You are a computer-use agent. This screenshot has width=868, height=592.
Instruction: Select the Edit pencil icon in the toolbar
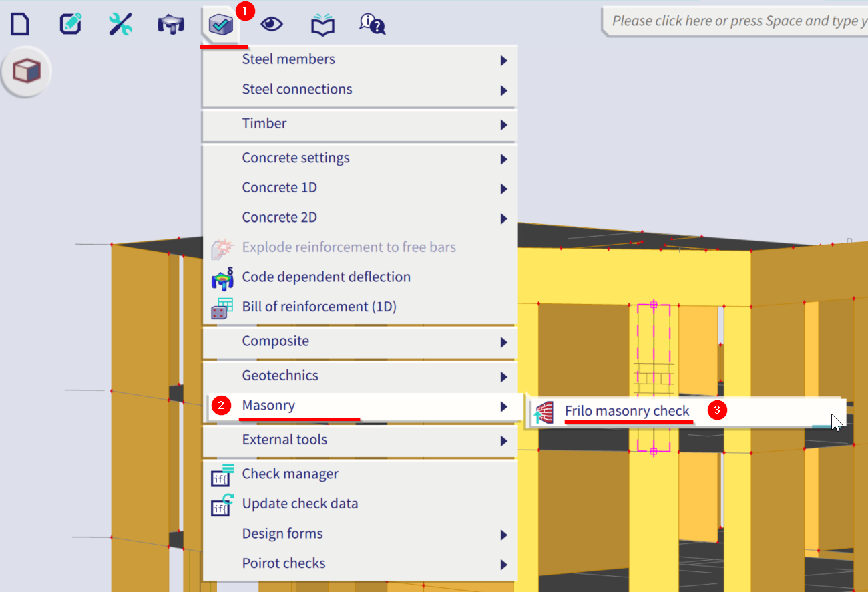coord(70,23)
